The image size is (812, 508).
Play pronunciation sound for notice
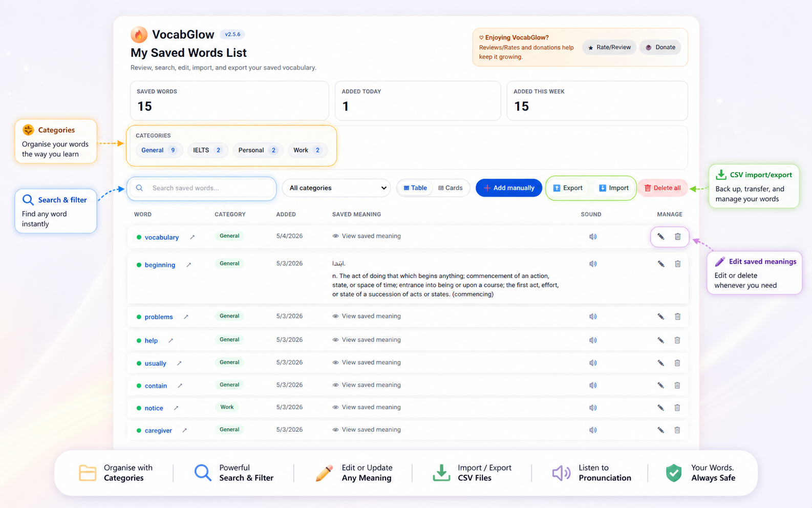593,408
